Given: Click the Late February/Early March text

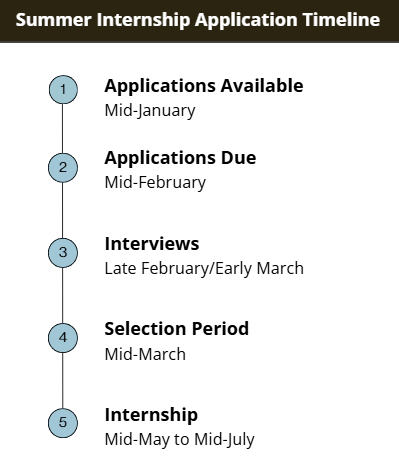Looking at the screenshot, I should pyautogui.click(x=204, y=269).
